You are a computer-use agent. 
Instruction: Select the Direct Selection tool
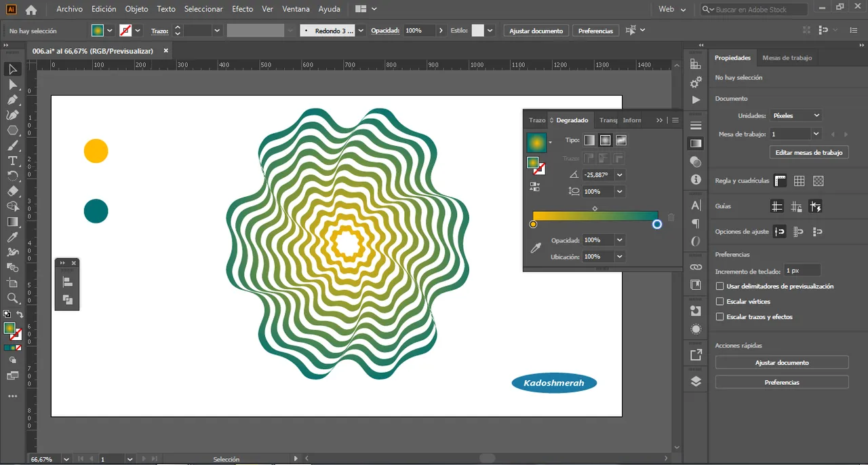pyautogui.click(x=12, y=85)
